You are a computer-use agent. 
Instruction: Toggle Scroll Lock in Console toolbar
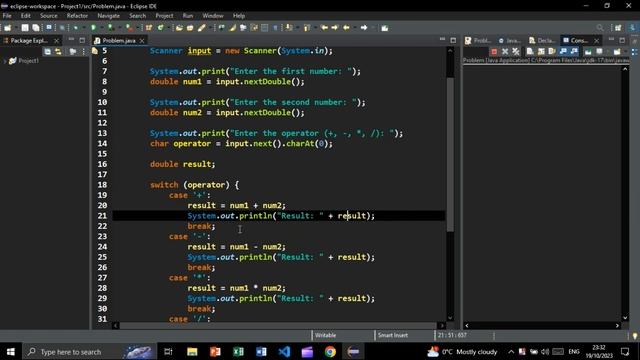541,51
